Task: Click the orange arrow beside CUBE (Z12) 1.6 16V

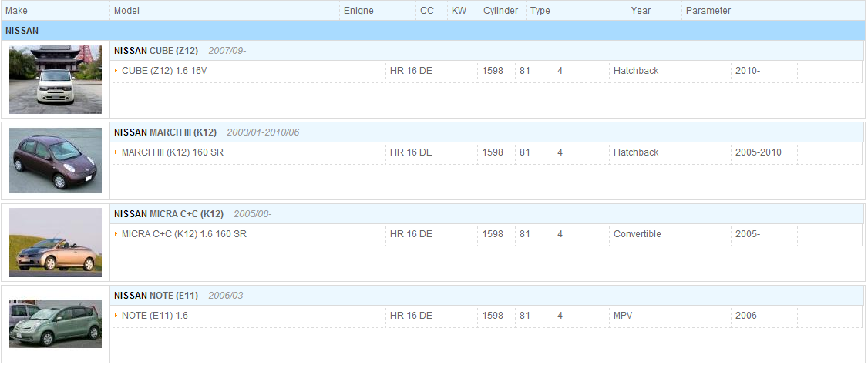Action: point(116,71)
